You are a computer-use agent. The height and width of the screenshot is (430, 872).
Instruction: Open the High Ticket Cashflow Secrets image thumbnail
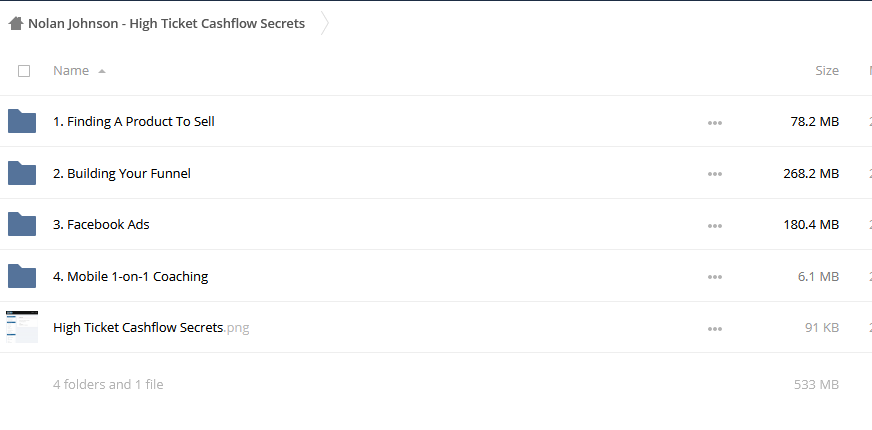tap(22, 327)
